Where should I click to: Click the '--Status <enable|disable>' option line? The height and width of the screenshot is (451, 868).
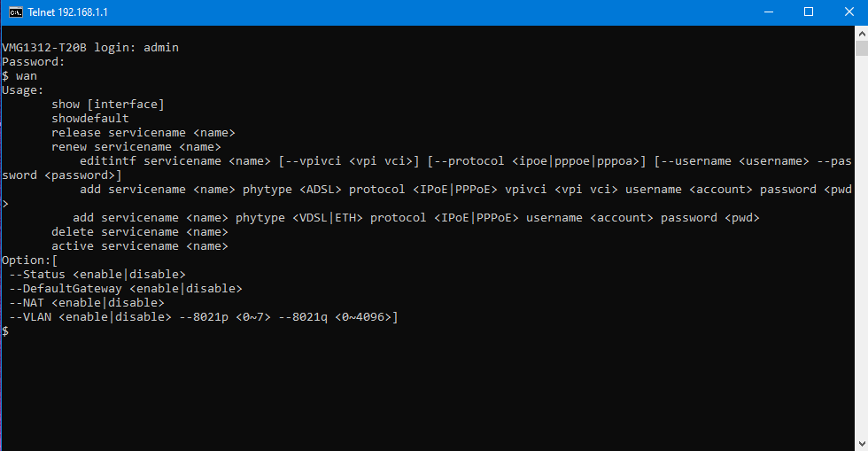point(97,275)
